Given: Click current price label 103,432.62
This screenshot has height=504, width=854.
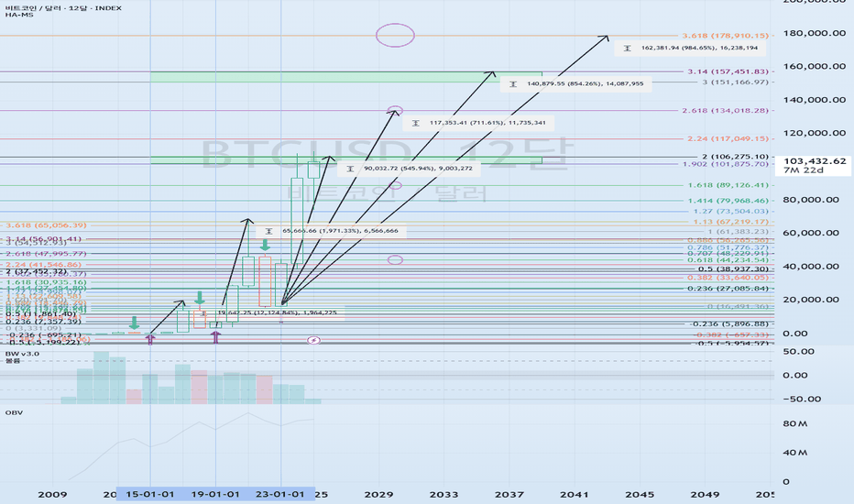Looking at the screenshot, I should tap(815, 161).
